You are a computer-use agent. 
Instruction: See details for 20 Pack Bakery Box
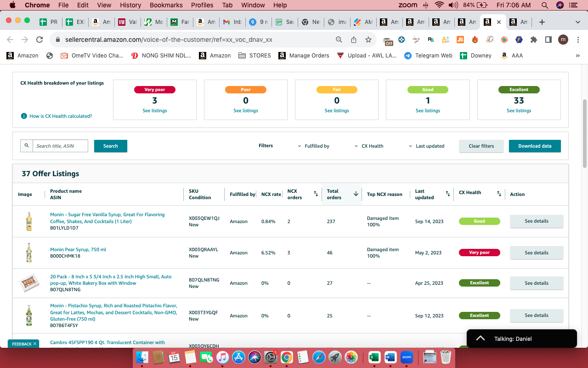pyautogui.click(x=537, y=283)
